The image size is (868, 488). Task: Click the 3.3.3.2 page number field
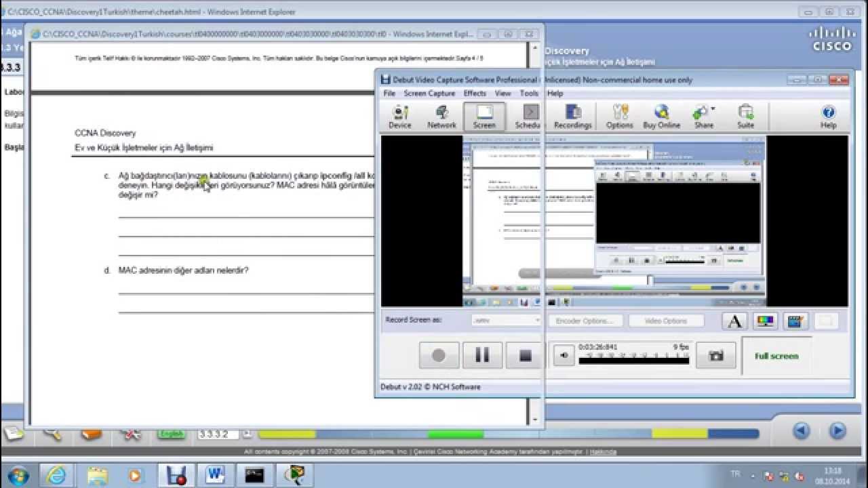point(218,434)
